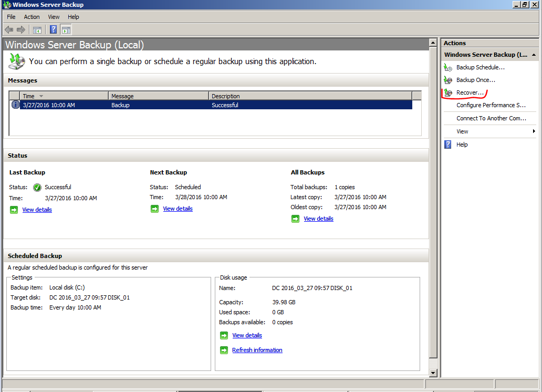Open Backup Once action

point(476,80)
